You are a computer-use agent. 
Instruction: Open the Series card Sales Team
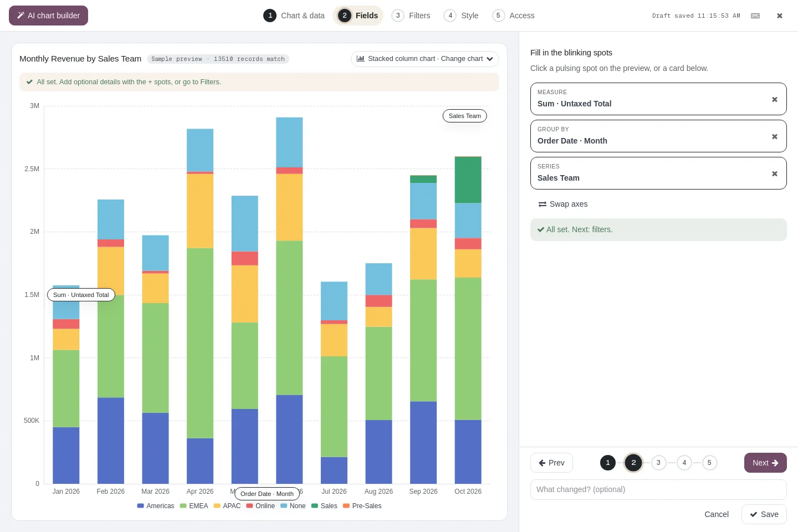[658, 173]
